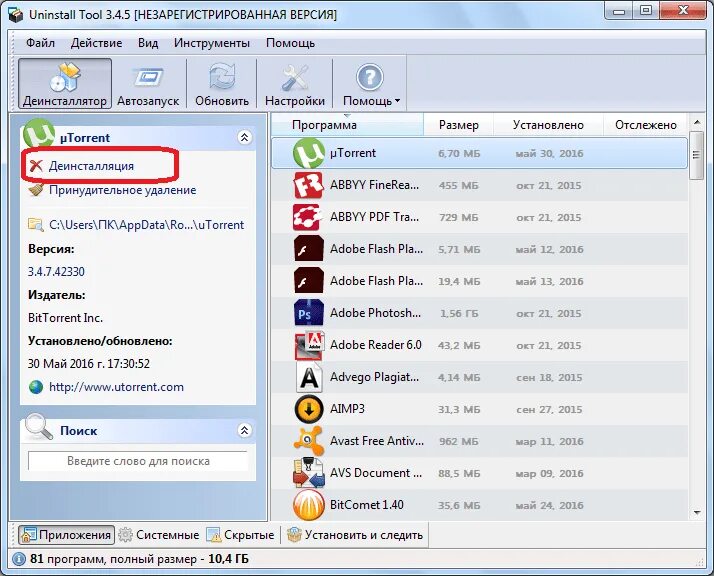
Task: Open the Файл menu
Action: pos(40,43)
